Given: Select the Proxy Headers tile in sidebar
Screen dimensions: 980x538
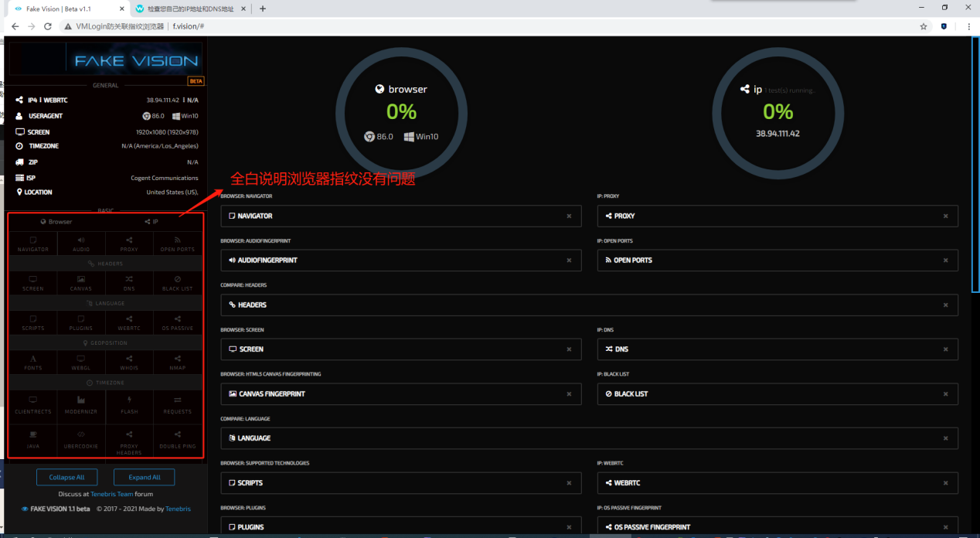Looking at the screenshot, I should tap(129, 439).
